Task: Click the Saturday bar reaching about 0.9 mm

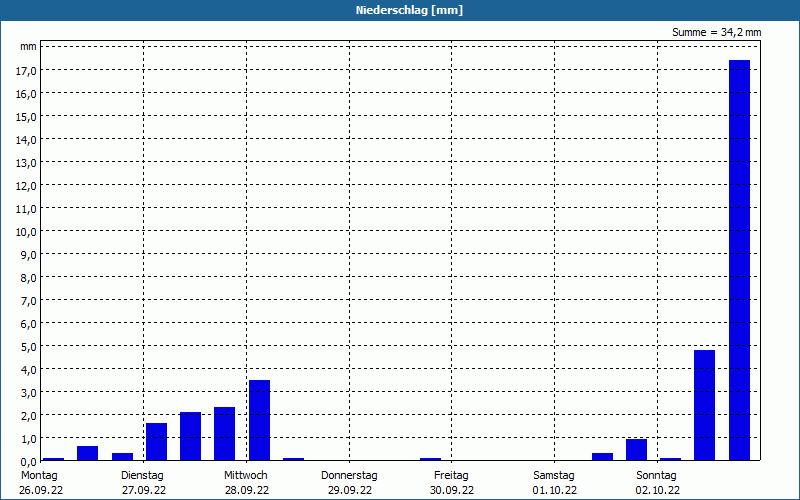Action: (636, 449)
